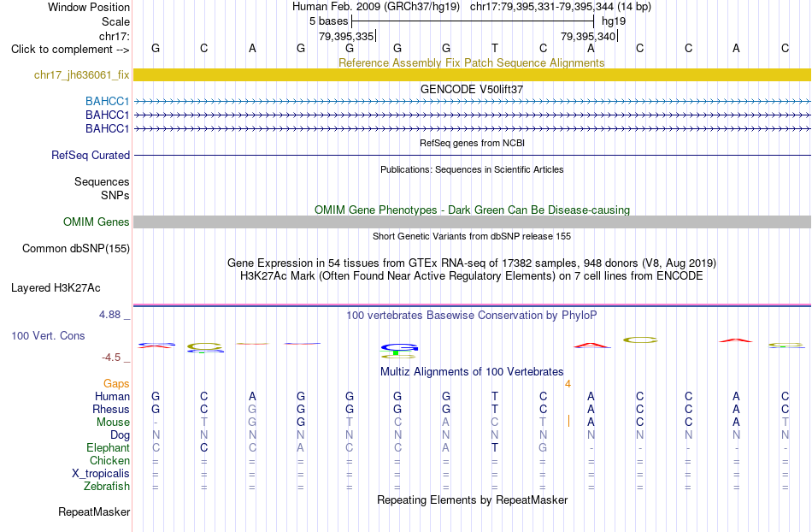
Task: Select the Dog alignment row label
Action: point(120,435)
